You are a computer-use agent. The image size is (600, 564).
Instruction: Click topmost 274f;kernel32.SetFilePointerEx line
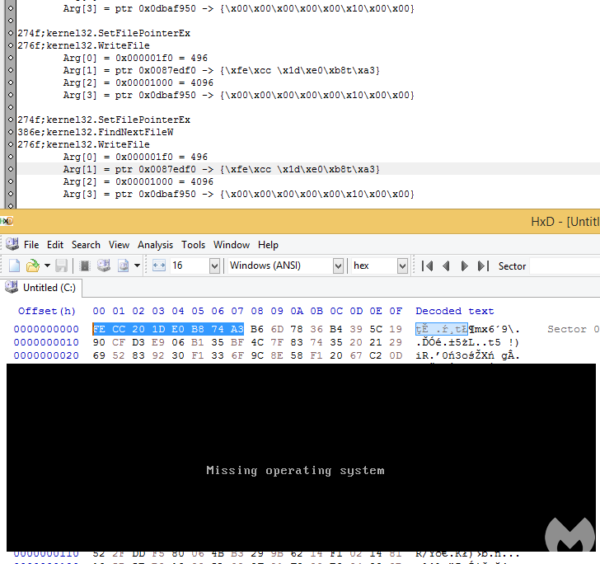pyautogui.click(x=104, y=33)
